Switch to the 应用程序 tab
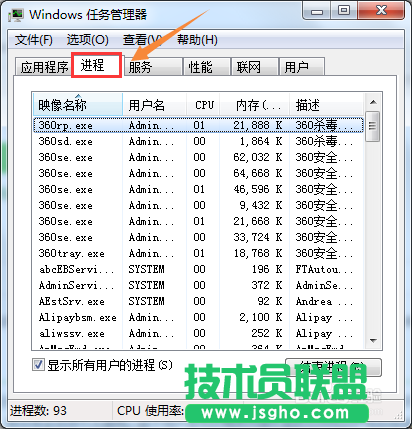Screen dimensions: 412x429 (44, 67)
